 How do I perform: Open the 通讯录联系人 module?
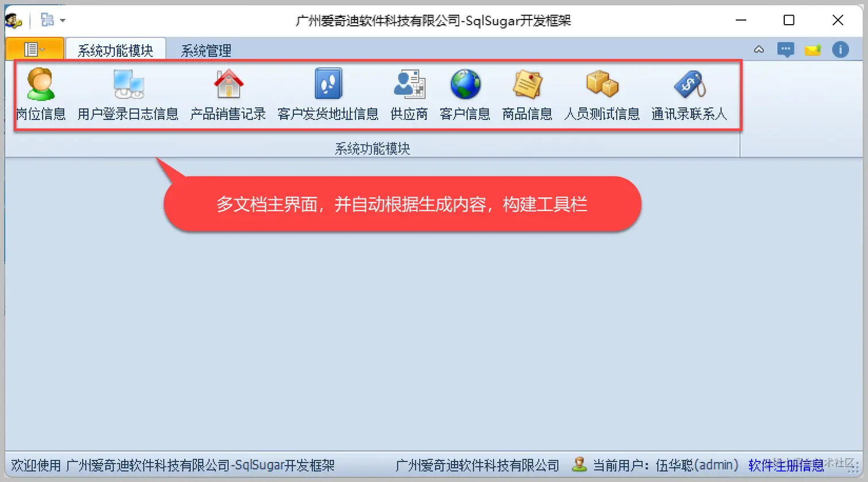click(x=689, y=95)
